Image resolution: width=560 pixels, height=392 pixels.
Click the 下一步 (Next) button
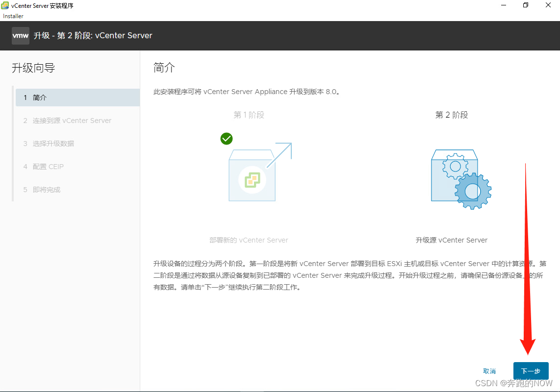pyautogui.click(x=531, y=371)
